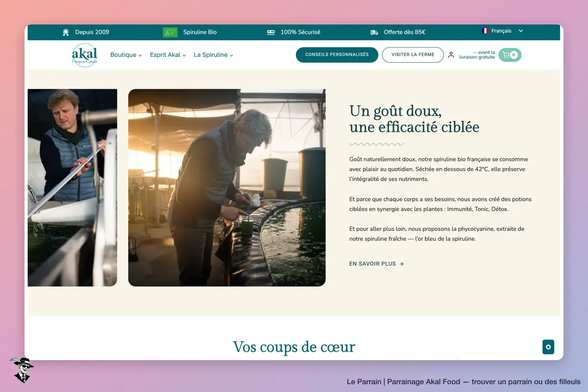
Task: Click the 100% Sécurisé text
Action: coord(300,32)
